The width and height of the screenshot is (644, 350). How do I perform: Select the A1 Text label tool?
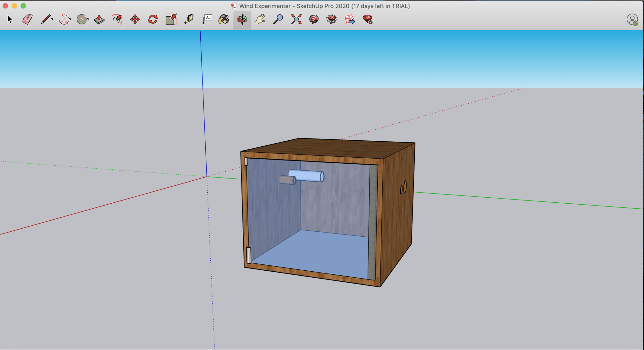click(x=207, y=20)
